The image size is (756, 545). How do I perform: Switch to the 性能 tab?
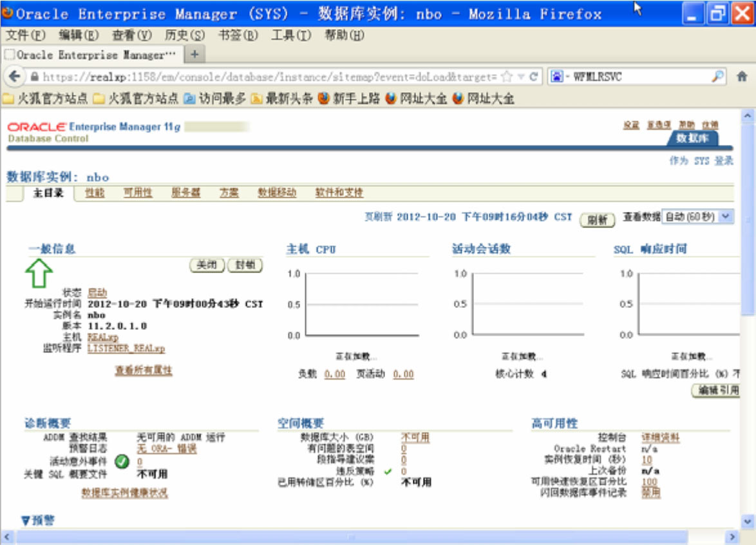coord(94,193)
